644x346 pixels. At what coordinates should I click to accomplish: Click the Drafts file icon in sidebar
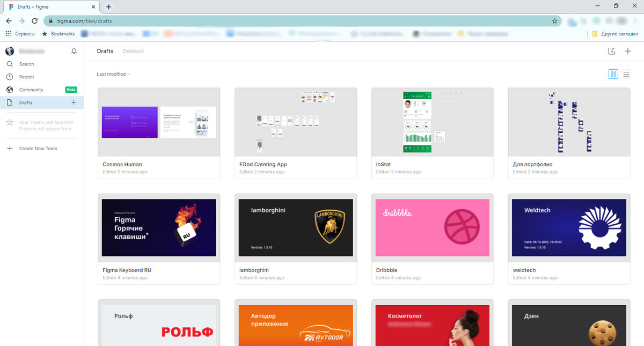[x=9, y=102]
